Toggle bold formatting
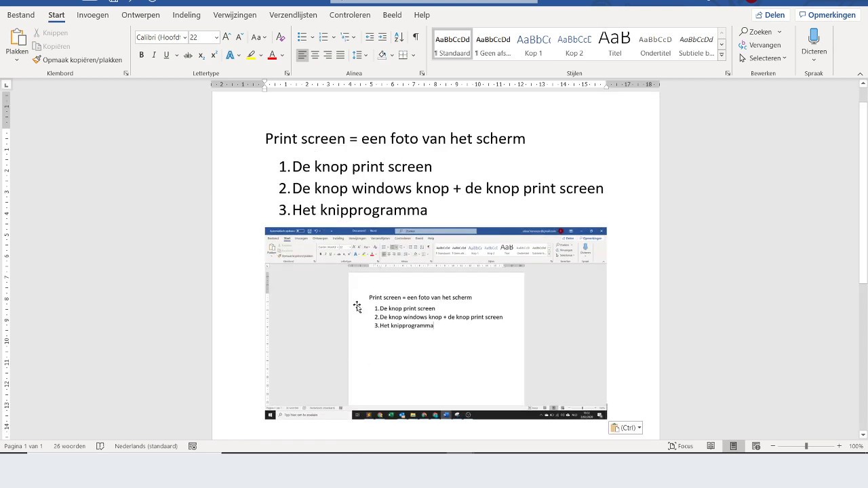Screen dimensions: 868x488 point(141,55)
